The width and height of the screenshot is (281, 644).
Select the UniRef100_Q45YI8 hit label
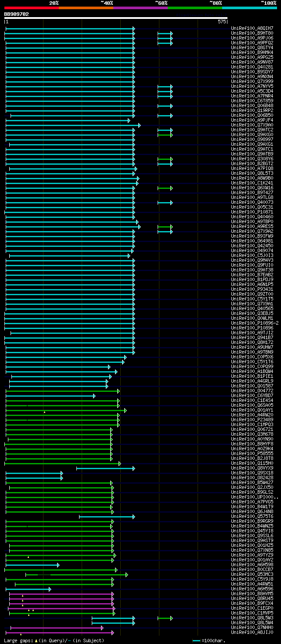coord(252,531)
